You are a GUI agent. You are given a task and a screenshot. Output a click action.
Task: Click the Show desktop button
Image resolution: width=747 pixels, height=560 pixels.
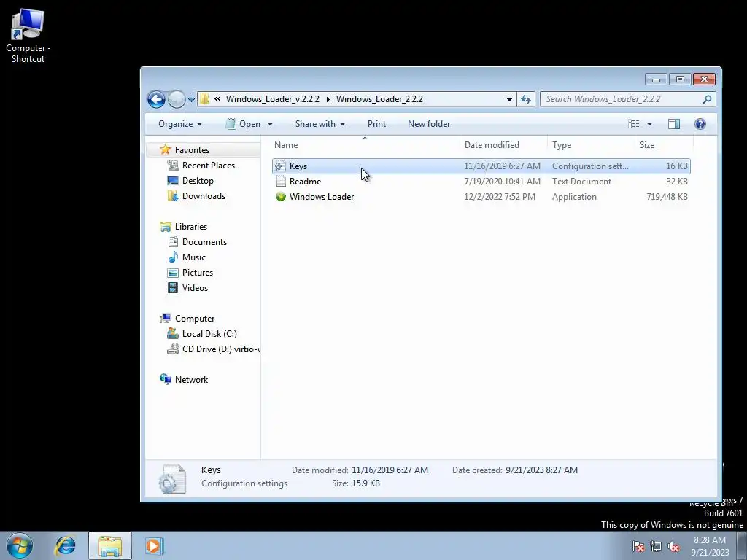coord(742,545)
